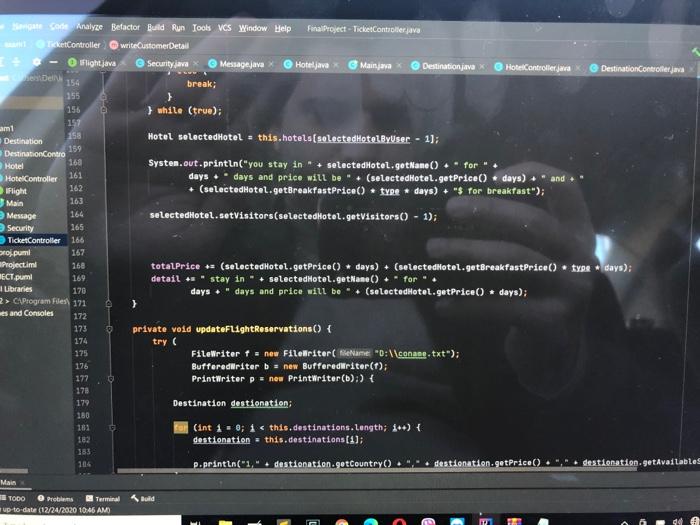This screenshot has height=525, width=700.
Task: Open the Navigate menu
Action: pyautogui.click(x=27, y=26)
